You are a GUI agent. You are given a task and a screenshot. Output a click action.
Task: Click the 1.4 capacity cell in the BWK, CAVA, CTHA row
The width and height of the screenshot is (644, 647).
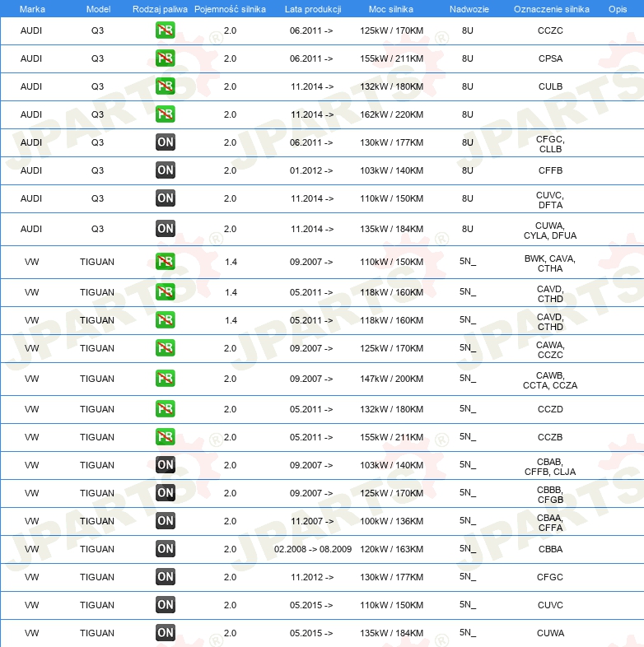[231, 262]
